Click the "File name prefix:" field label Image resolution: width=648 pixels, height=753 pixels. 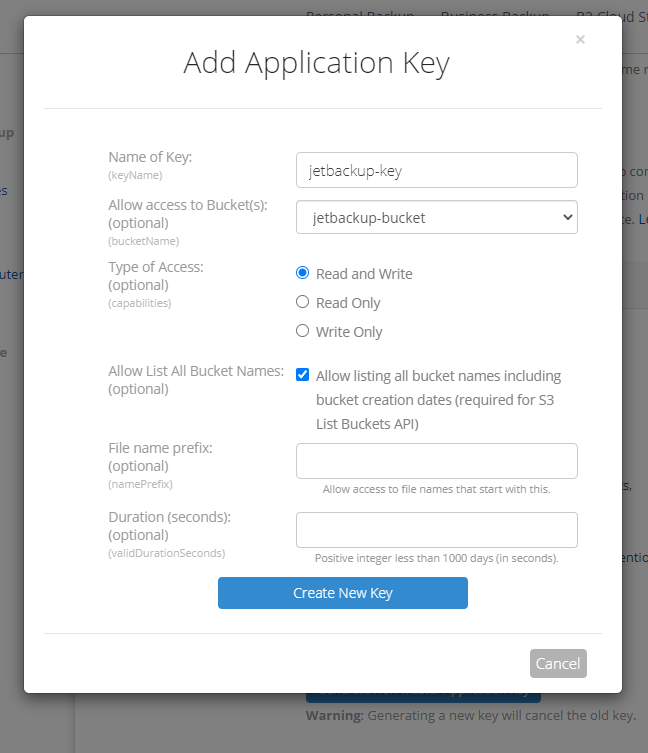click(x=160, y=448)
